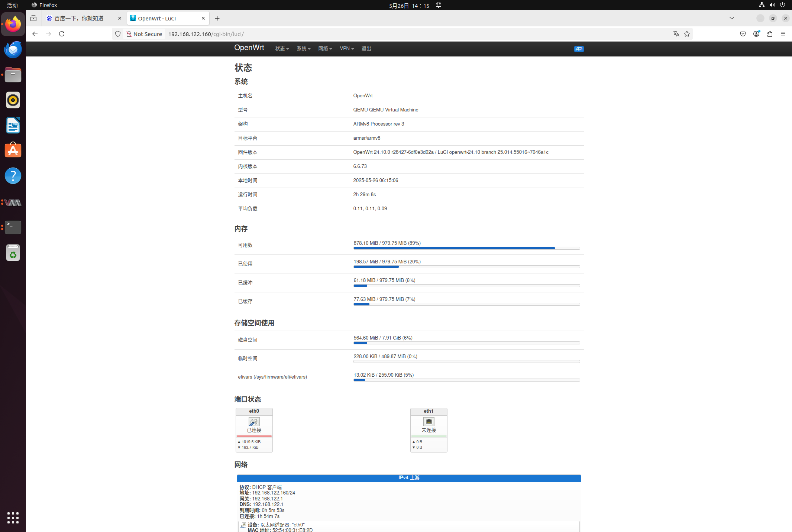Screen dimensions: 792x532
Task: Click the OpenWrt brand link
Action: pyautogui.click(x=249, y=48)
